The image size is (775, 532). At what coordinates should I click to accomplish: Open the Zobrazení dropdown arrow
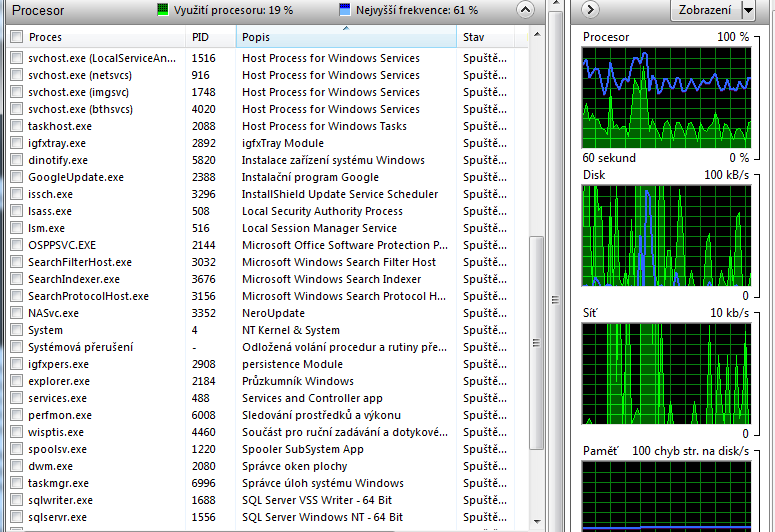[x=748, y=10]
